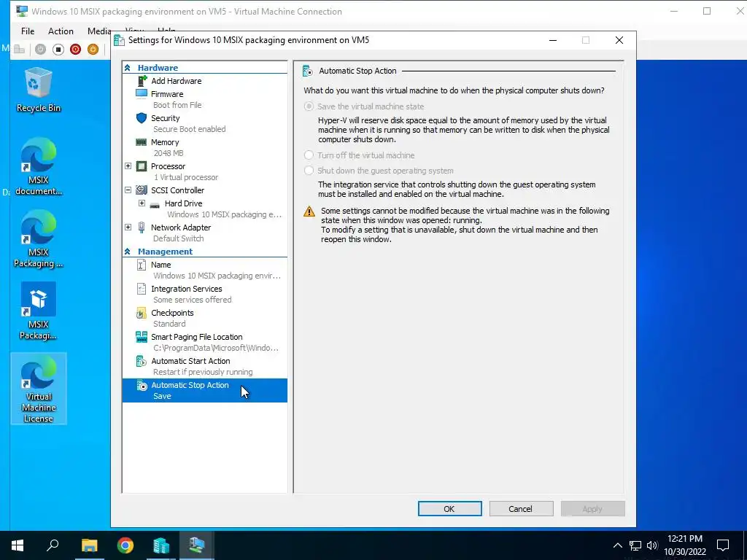Click the Stop square toolbar button
Viewport: 747px width, 560px height.
tap(58, 49)
